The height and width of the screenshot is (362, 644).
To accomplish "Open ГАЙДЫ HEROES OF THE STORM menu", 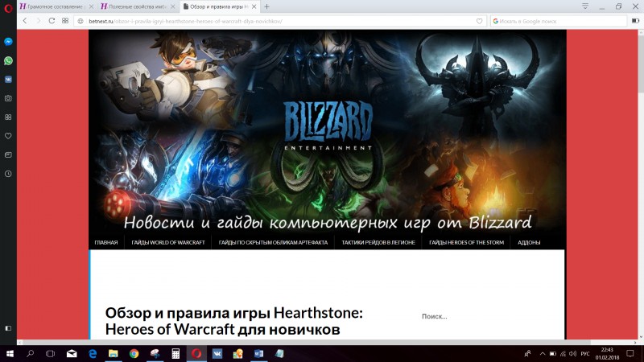I will (466, 243).
